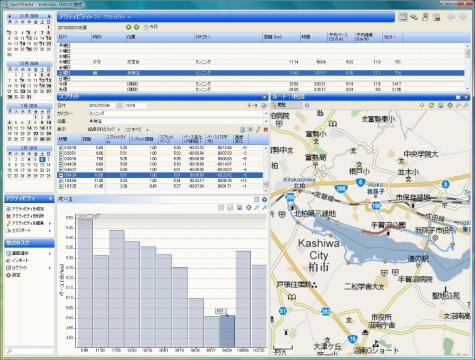This screenshot has height=360, width=475.
Task: Click アクティビティを追加 in the sidebar
Action: [26, 209]
